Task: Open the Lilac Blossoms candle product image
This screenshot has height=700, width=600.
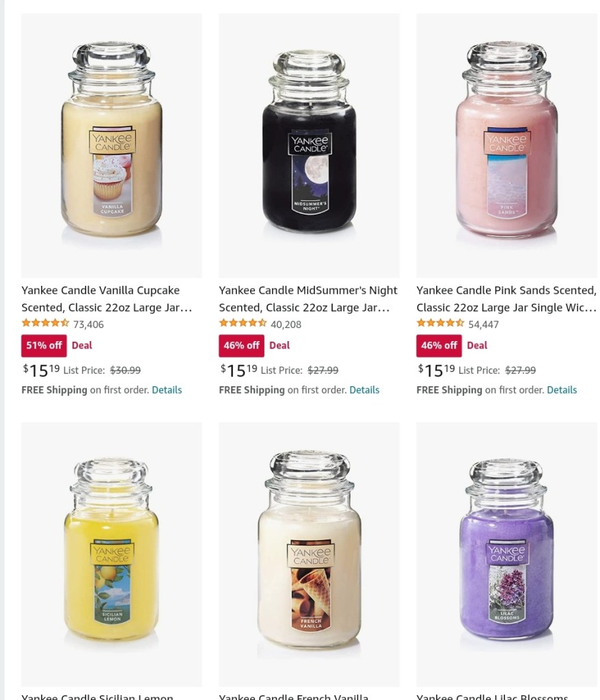Action: coord(506,554)
